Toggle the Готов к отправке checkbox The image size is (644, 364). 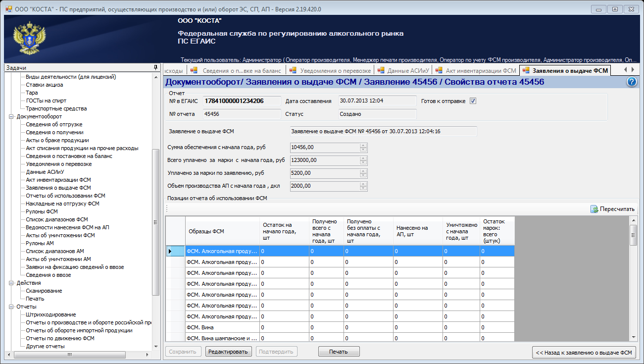tap(473, 101)
